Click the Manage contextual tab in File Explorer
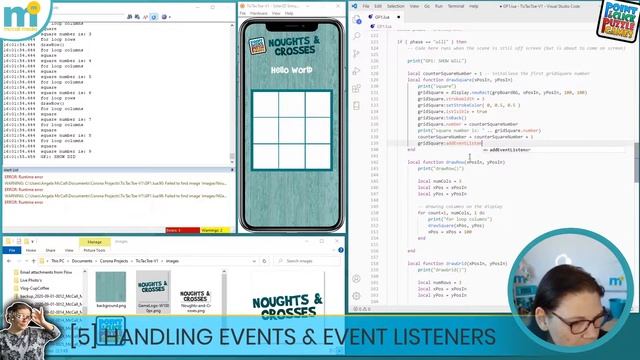 point(94,242)
